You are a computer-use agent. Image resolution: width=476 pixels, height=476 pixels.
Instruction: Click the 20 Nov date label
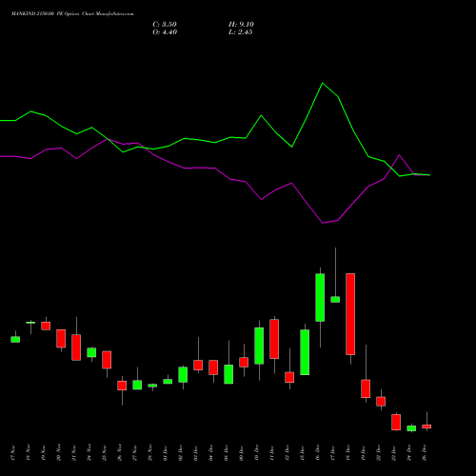[x=59, y=453]
